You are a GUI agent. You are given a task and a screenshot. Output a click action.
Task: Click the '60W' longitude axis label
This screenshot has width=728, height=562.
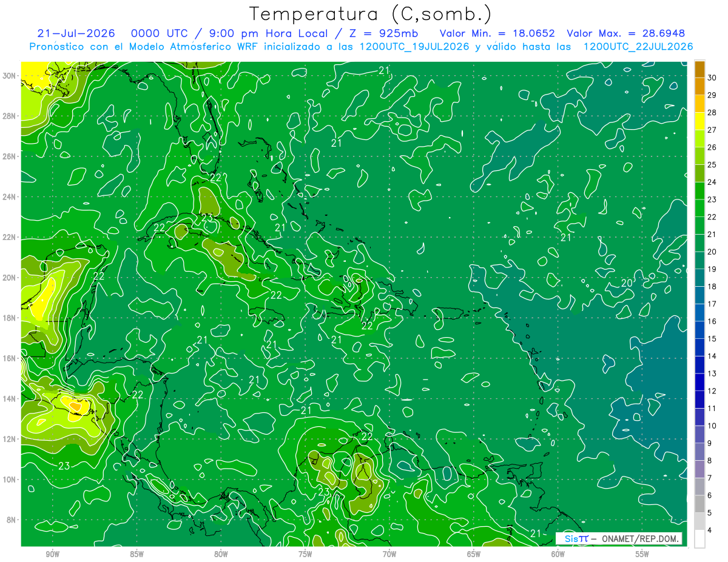pos(558,554)
